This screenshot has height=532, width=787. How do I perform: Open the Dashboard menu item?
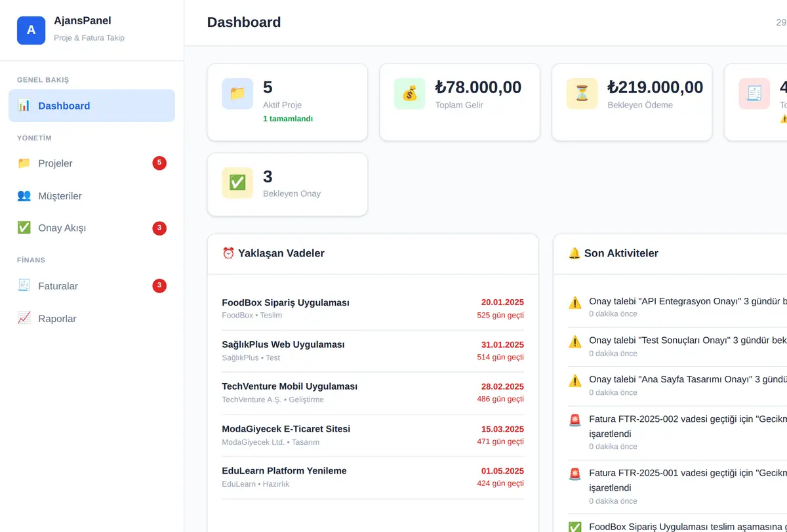[x=92, y=106]
